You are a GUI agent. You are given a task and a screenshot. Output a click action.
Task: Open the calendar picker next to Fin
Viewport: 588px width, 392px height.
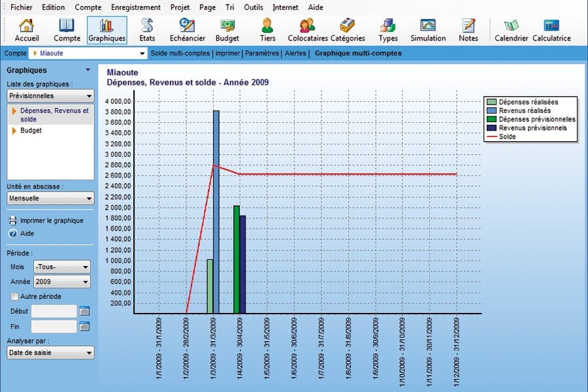click(85, 327)
